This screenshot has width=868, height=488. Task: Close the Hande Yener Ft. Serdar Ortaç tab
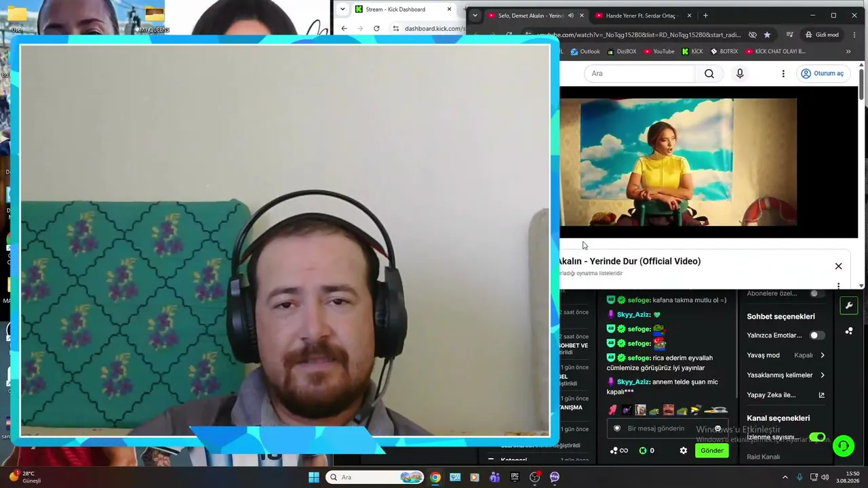coord(689,16)
